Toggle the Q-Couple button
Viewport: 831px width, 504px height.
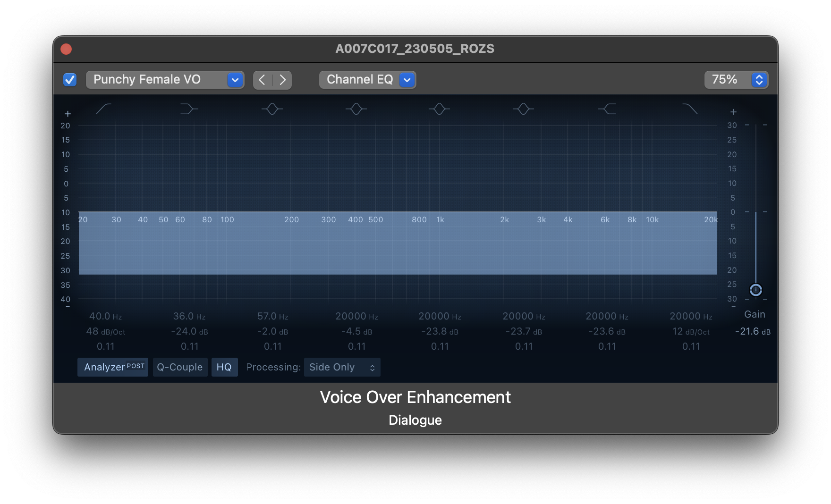(180, 367)
